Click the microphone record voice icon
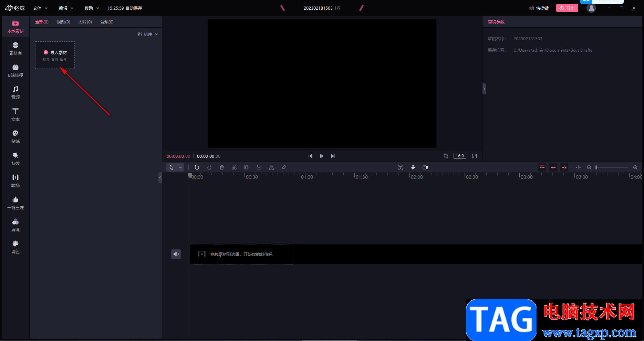The image size is (644, 341). [413, 167]
